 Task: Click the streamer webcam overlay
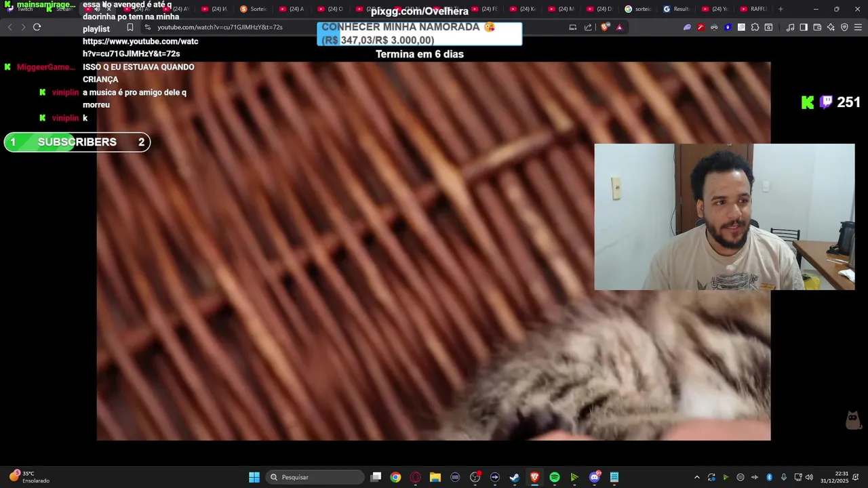click(724, 217)
